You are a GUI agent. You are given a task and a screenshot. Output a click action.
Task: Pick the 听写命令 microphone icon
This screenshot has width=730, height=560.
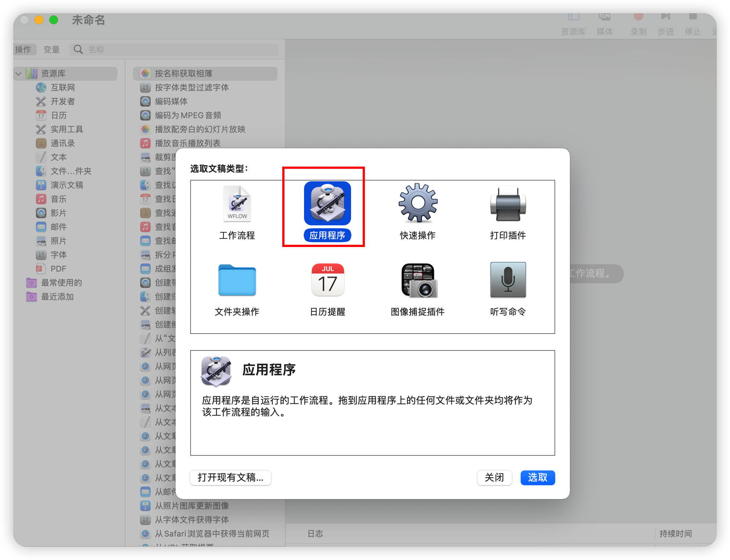(x=508, y=280)
